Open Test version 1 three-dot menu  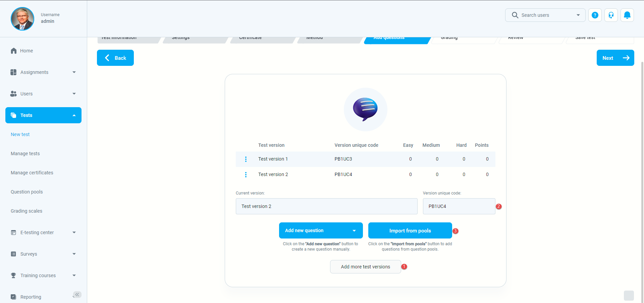coord(246,159)
